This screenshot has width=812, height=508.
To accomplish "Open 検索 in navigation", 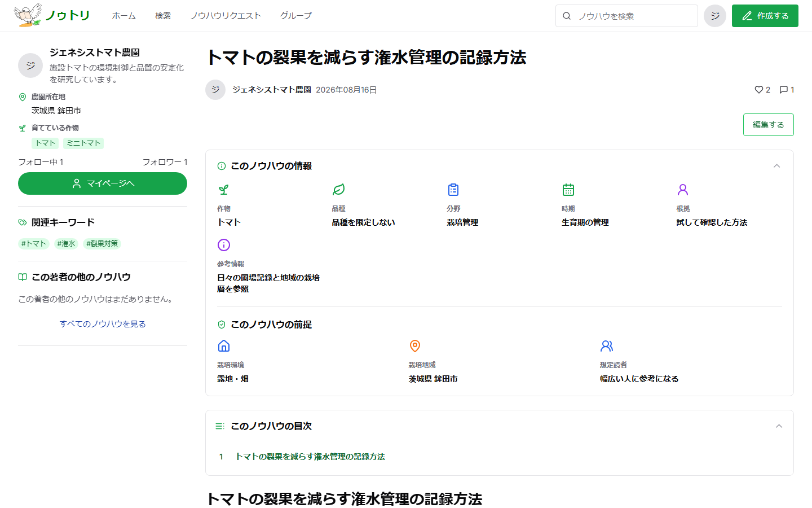I will (163, 16).
